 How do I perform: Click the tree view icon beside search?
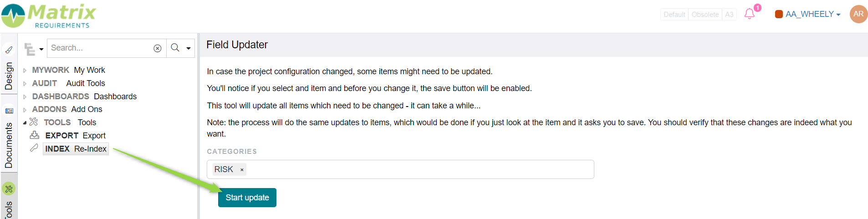[30, 49]
